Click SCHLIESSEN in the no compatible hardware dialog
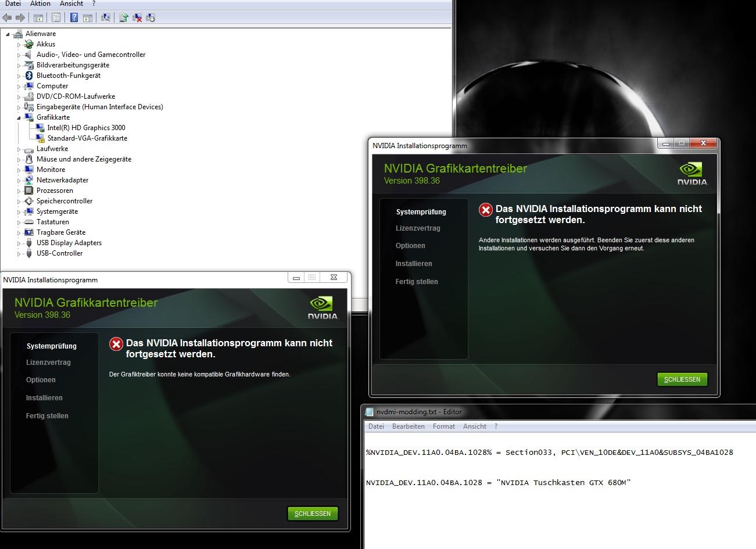The image size is (756, 549). click(x=313, y=514)
